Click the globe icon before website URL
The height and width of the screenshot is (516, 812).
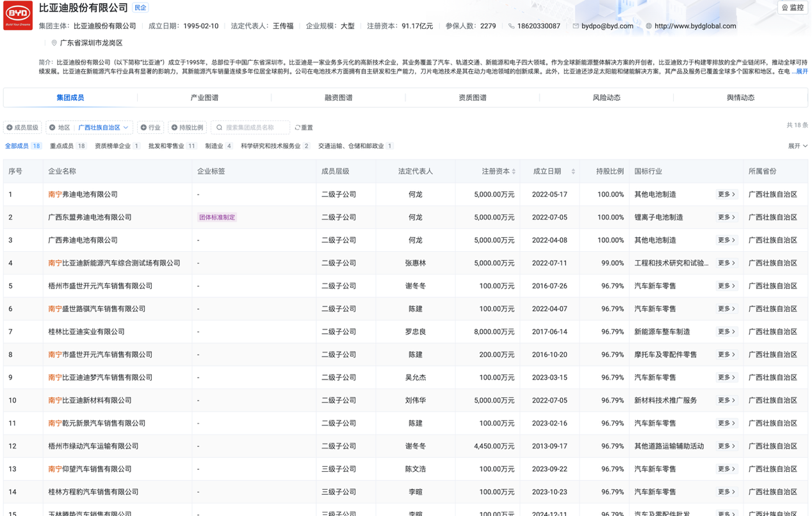pos(649,26)
